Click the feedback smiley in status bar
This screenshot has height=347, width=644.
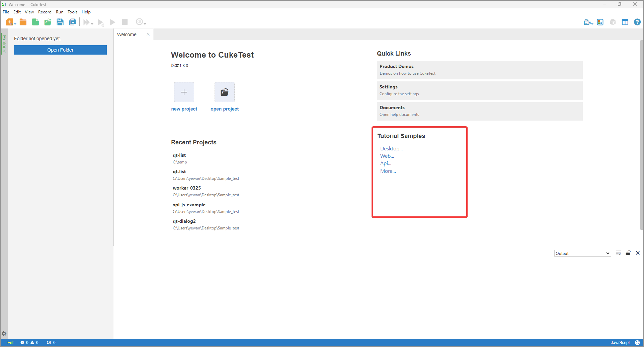(x=637, y=343)
